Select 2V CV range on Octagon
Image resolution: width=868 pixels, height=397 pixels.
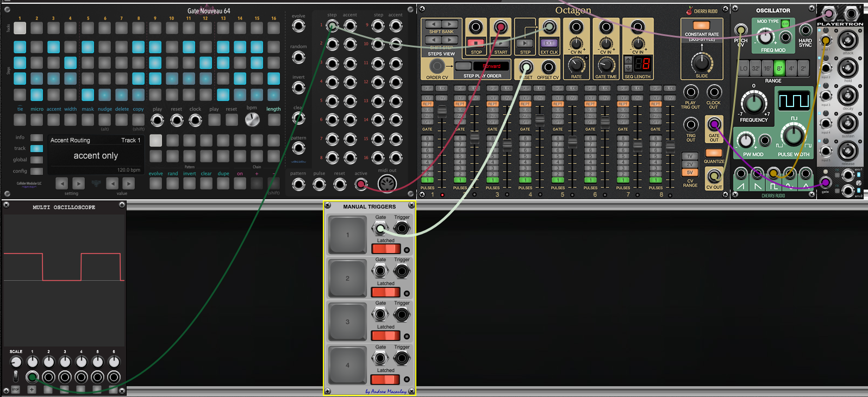tap(690, 164)
